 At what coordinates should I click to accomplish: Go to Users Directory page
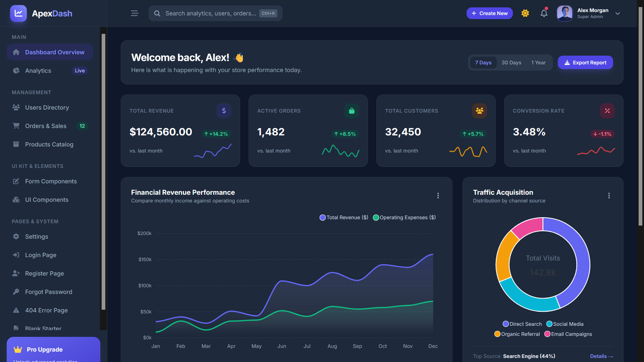coord(50,107)
